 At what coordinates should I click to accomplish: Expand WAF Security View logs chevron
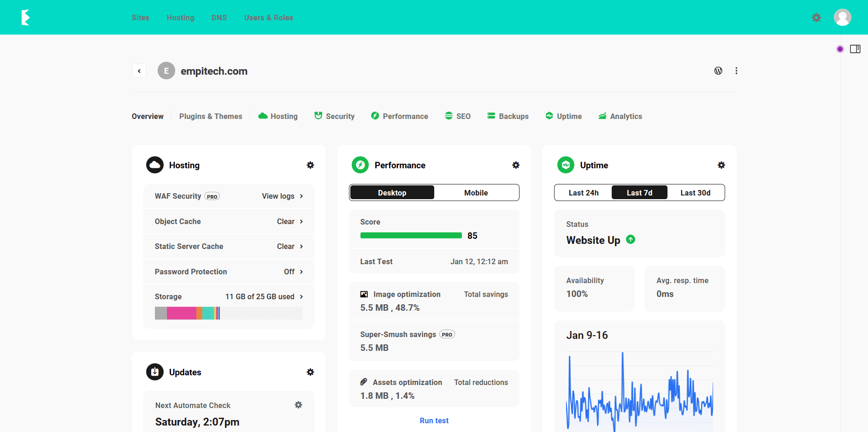coord(301,196)
